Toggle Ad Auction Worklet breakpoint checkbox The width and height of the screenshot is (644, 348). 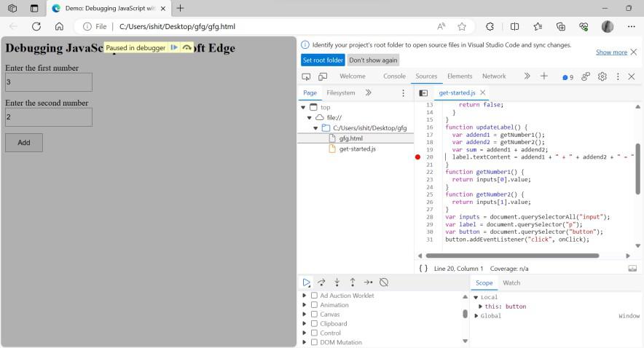pyautogui.click(x=314, y=296)
